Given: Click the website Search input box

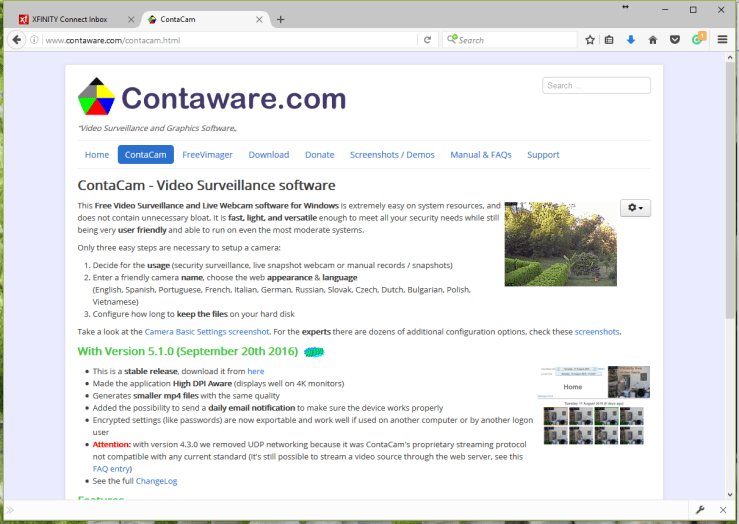Looking at the screenshot, I should click(x=596, y=85).
